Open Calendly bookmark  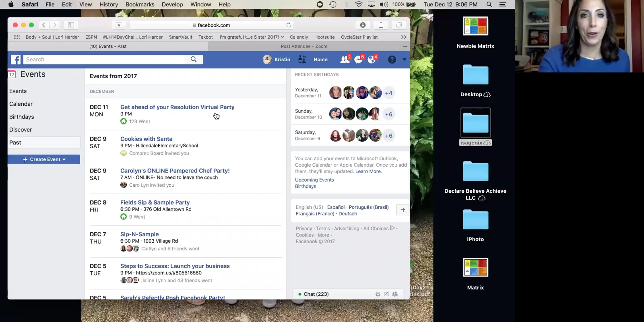tap(299, 37)
